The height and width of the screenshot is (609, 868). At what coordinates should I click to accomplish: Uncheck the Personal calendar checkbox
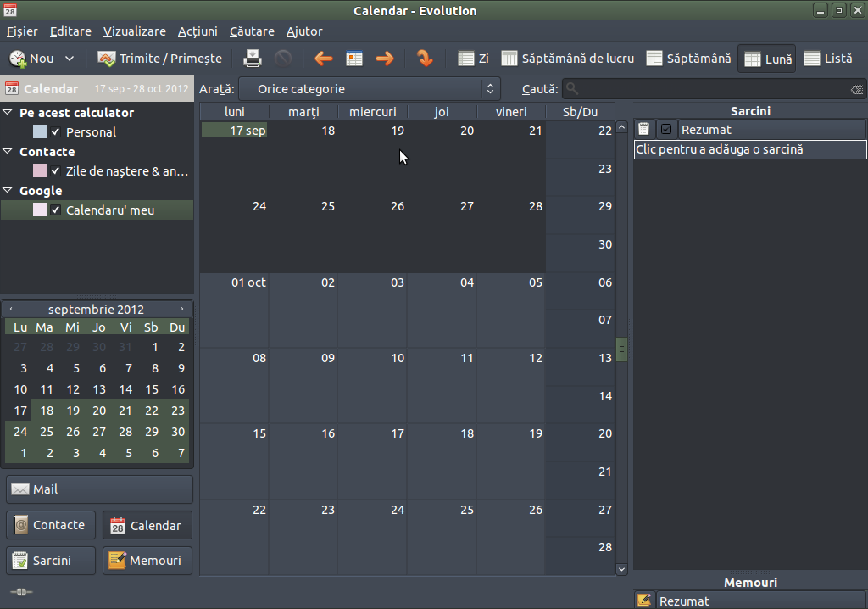pos(56,132)
